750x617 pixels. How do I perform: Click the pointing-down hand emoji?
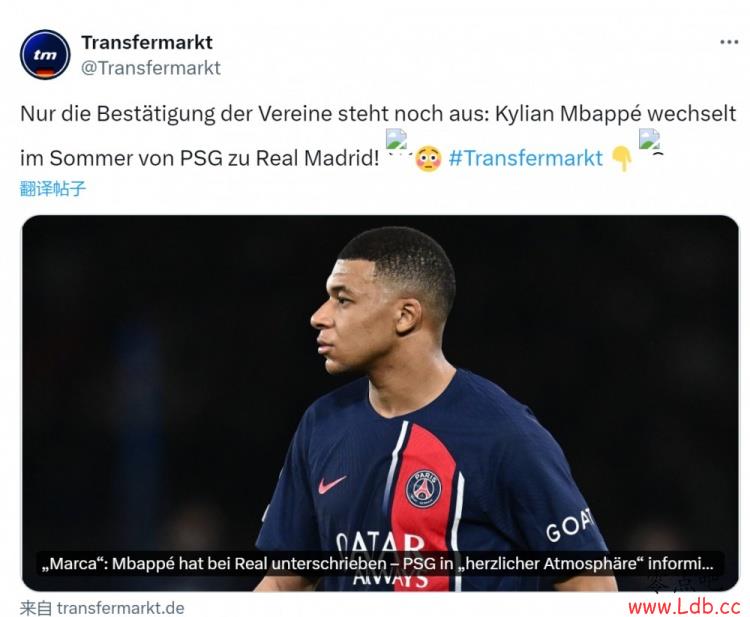(622, 159)
